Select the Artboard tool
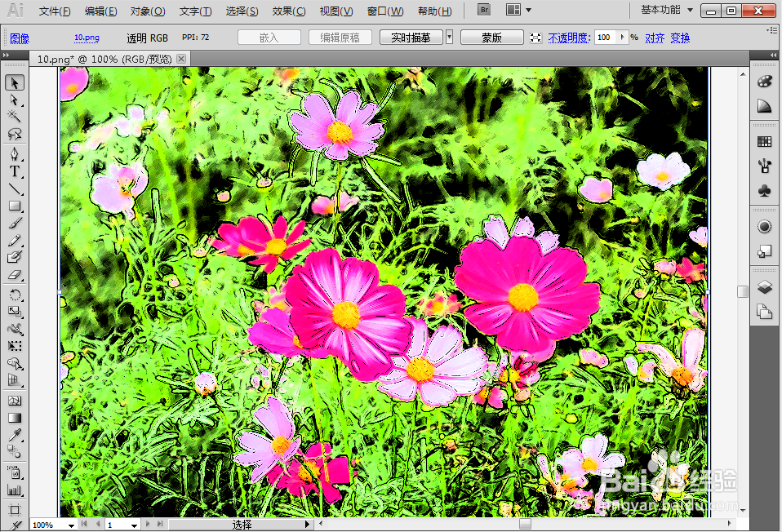The height and width of the screenshot is (532, 782). click(15, 510)
